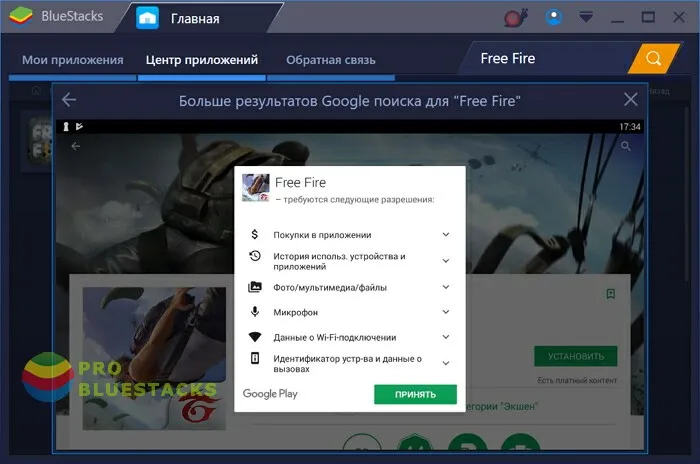Go back with the search results arrow

pyautogui.click(x=69, y=100)
